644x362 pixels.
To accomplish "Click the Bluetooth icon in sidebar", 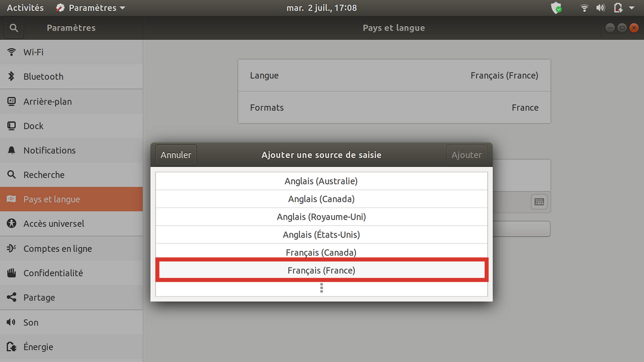I will point(11,77).
